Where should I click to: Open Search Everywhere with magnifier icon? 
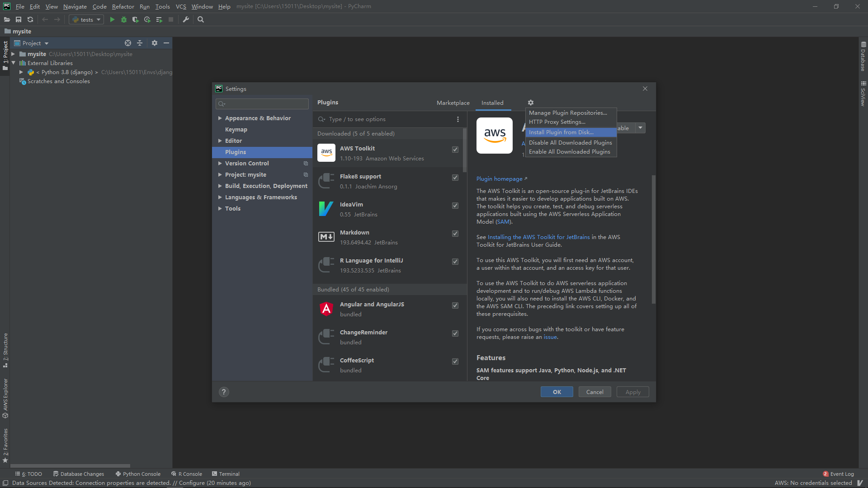point(201,19)
